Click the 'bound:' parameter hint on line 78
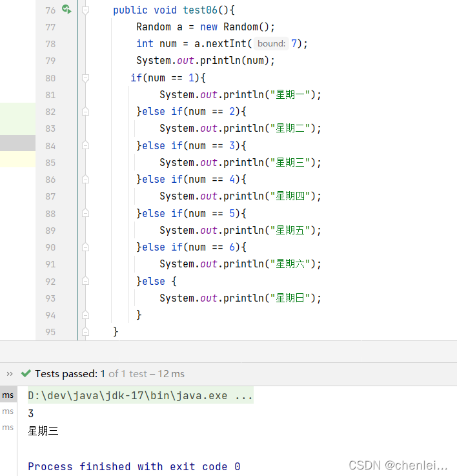457x476 pixels. pos(271,44)
